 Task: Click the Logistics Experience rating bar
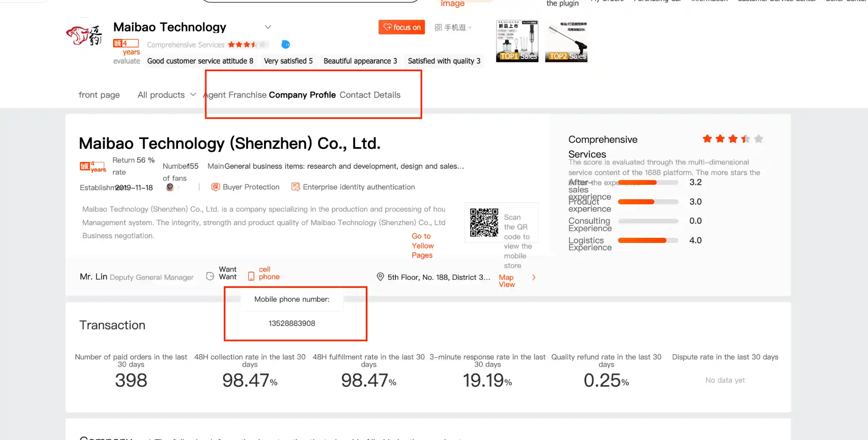(648, 240)
